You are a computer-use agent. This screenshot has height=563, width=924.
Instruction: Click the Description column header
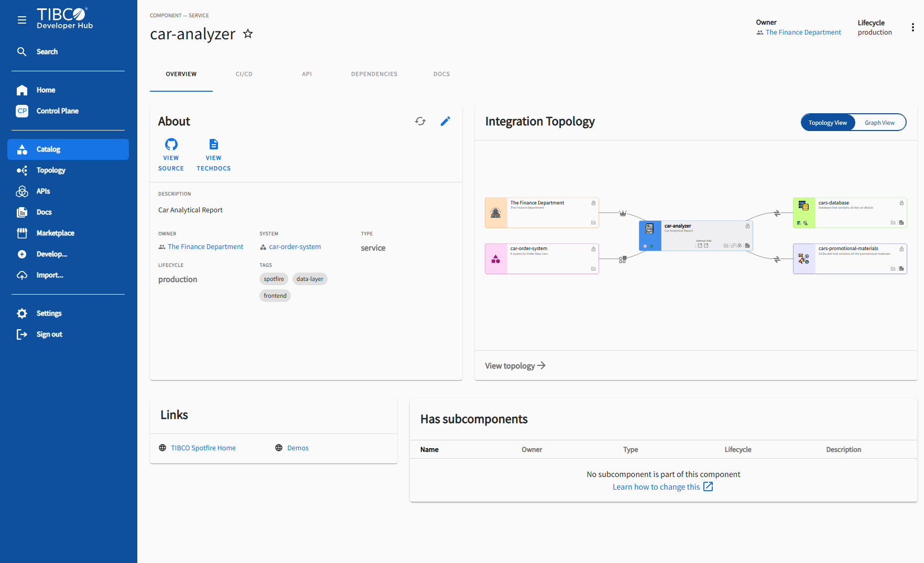[844, 450]
